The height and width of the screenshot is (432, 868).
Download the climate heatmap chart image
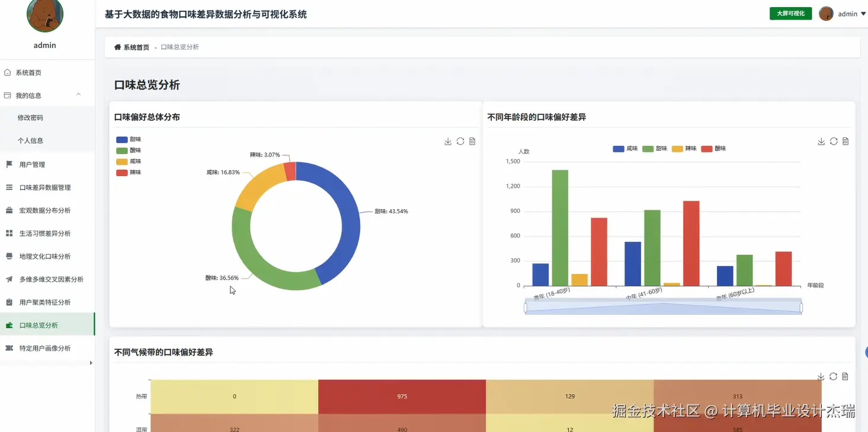[821, 377]
